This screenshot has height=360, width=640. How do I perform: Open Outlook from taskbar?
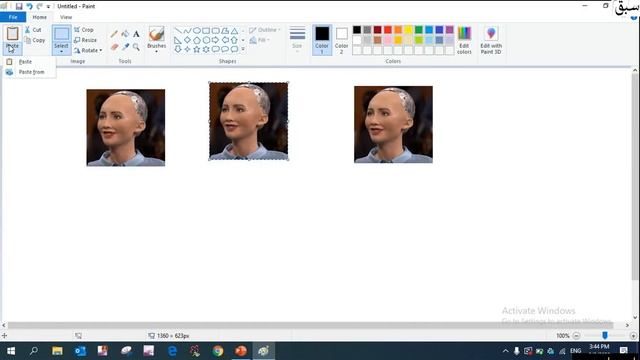80,351
